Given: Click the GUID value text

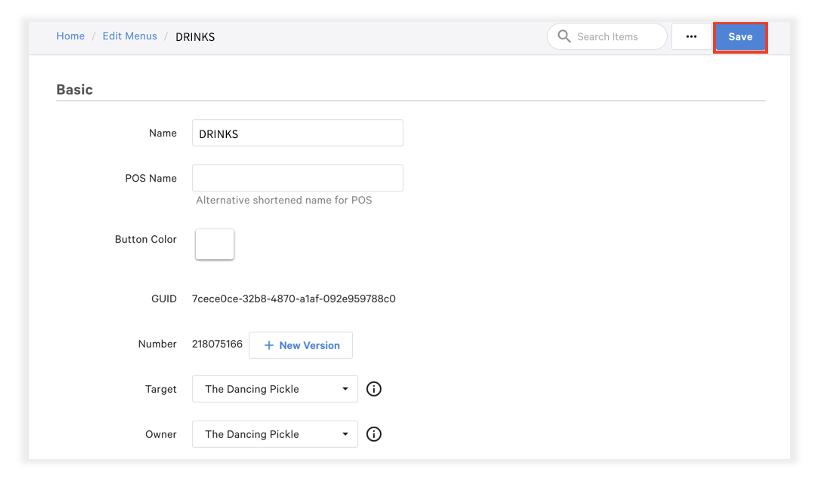Looking at the screenshot, I should point(293,298).
